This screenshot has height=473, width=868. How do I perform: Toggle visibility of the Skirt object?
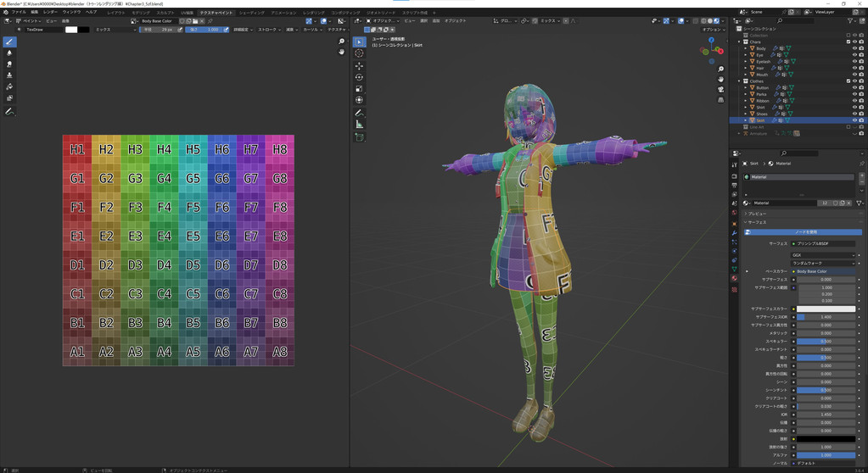(854, 120)
